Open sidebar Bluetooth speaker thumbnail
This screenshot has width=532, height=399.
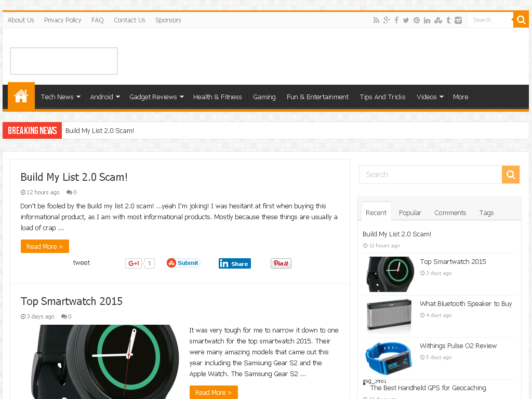[390, 316]
